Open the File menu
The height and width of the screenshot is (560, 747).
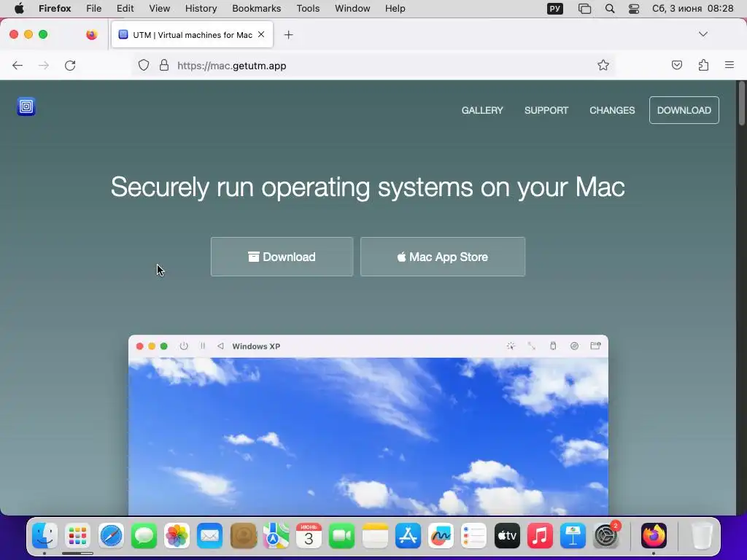(94, 9)
